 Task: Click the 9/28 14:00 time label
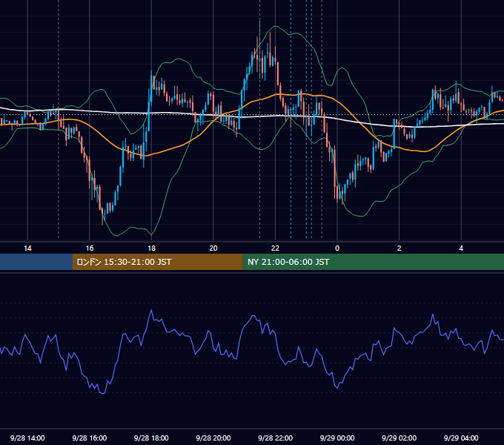point(27,438)
